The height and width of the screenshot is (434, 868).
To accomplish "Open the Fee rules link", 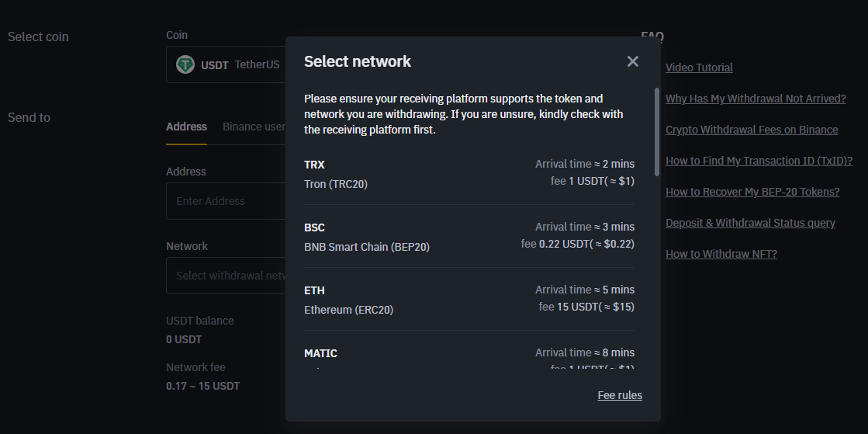I will pyautogui.click(x=620, y=395).
